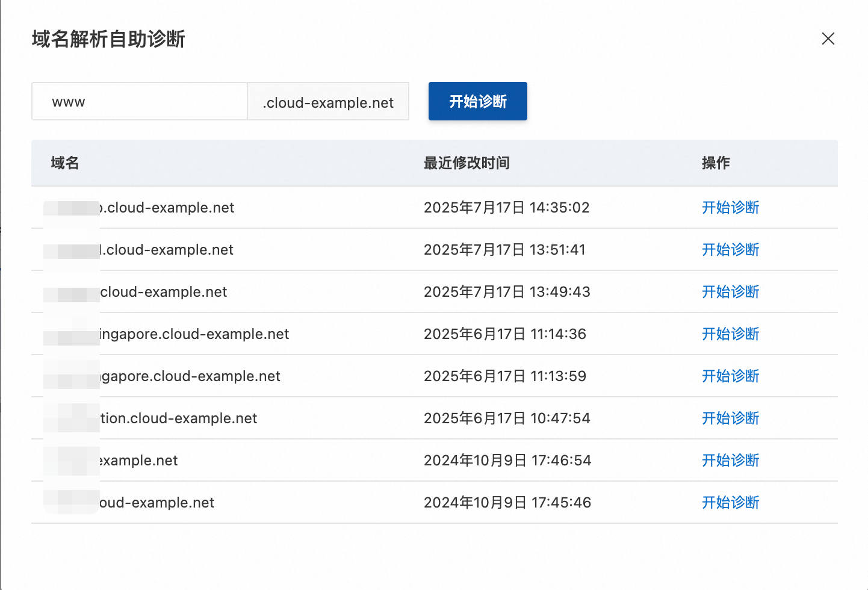Start diagnosis for the 14:35:02 row
Viewport: 868px width, 590px height.
point(730,208)
